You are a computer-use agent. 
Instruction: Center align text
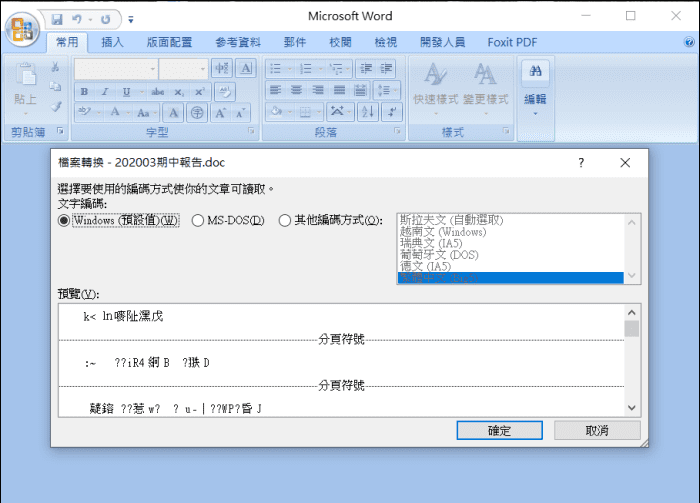296,91
